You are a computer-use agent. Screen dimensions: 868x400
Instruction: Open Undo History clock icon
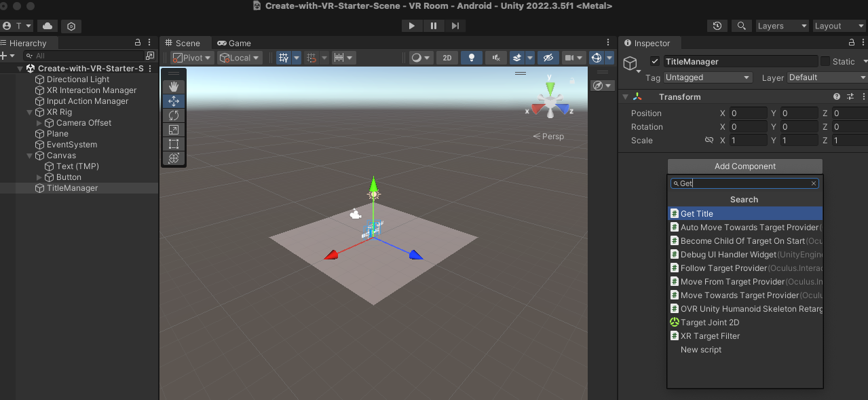click(x=717, y=26)
